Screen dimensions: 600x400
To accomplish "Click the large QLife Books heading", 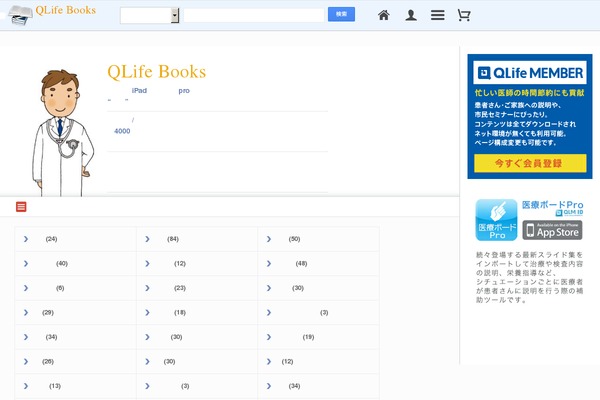I will tap(157, 72).
